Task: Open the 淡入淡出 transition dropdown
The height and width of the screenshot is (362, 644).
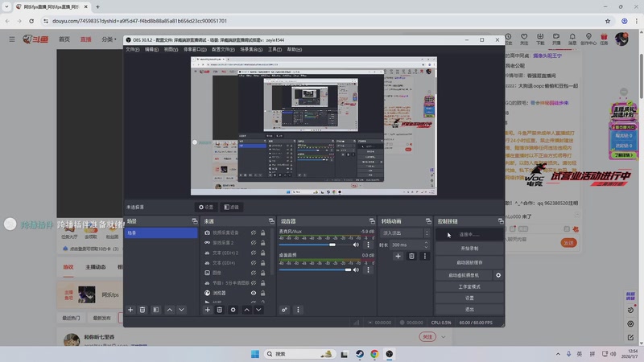Action: click(405, 233)
